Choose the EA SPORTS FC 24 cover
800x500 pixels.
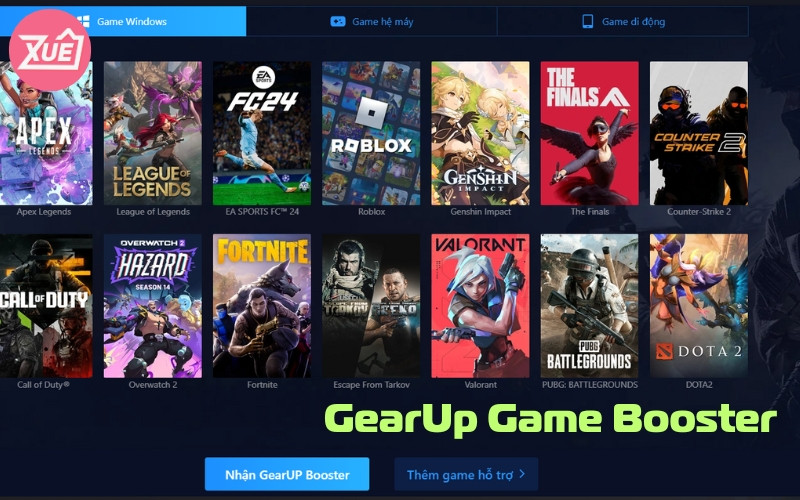(262, 133)
